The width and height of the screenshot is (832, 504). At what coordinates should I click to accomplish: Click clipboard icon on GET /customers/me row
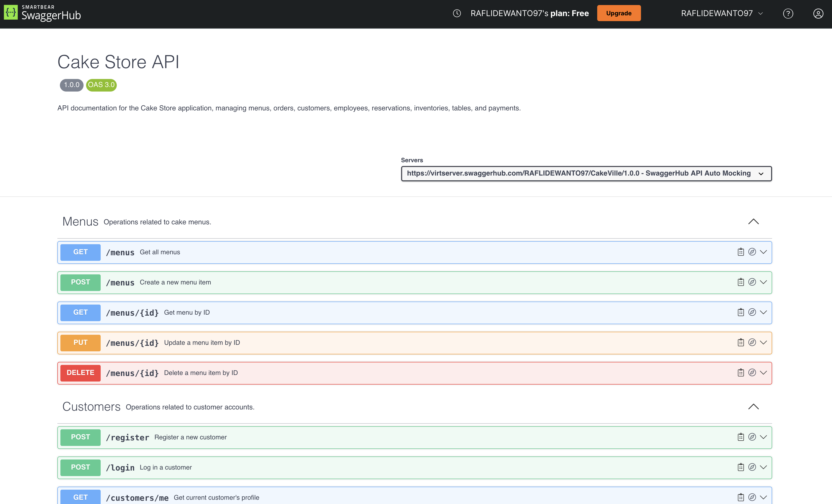(741, 497)
